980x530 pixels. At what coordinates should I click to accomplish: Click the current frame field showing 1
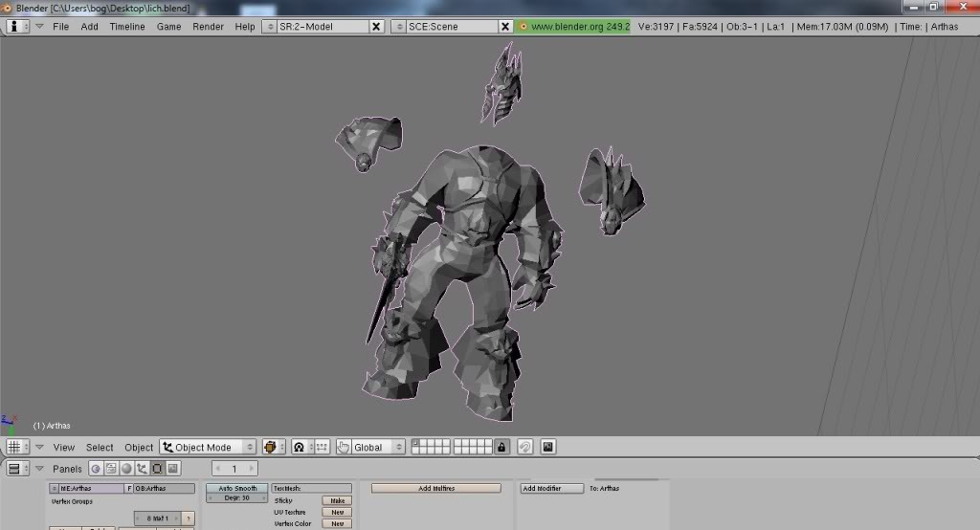[235, 468]
